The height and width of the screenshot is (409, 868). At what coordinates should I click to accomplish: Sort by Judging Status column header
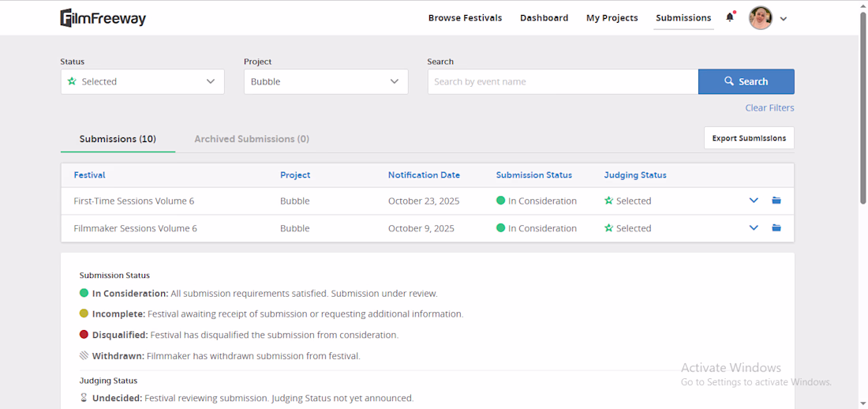[635, 175]
